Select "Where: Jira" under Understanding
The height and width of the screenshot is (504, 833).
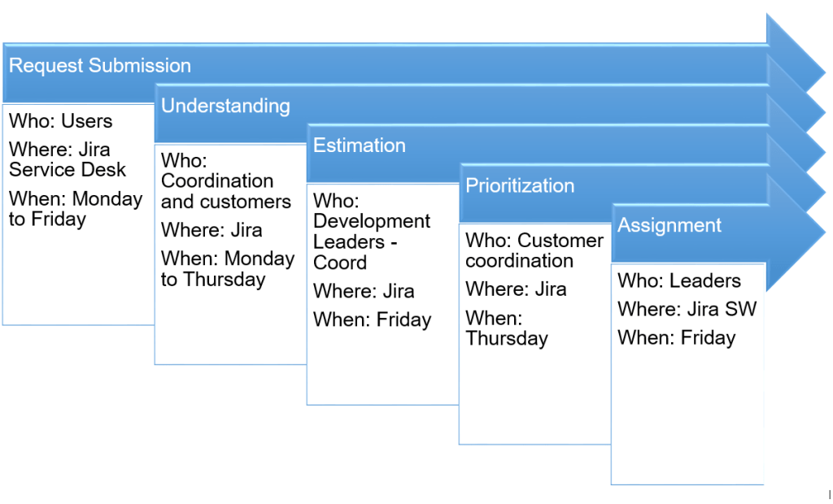[212, 230]
